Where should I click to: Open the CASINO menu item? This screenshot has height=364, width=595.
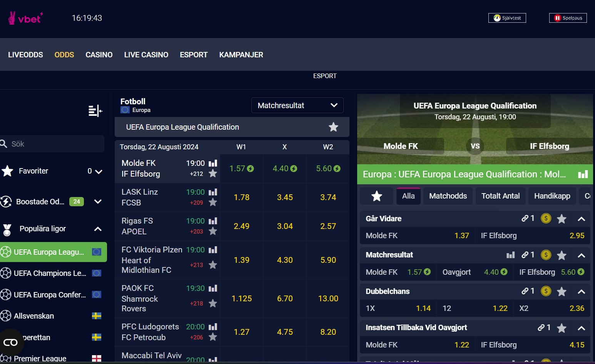(x=99, y=55)
